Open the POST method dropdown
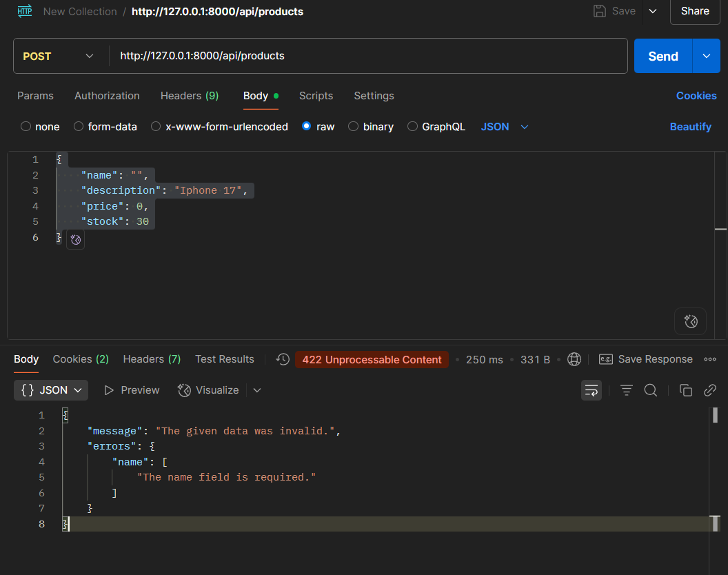728x575 pixels. tap(59, 56)
